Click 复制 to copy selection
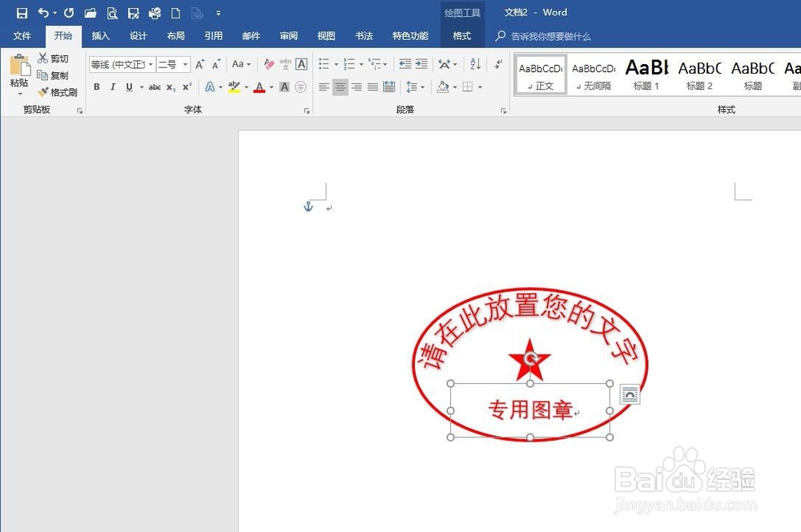801x532 pixels. click(55, 76)
